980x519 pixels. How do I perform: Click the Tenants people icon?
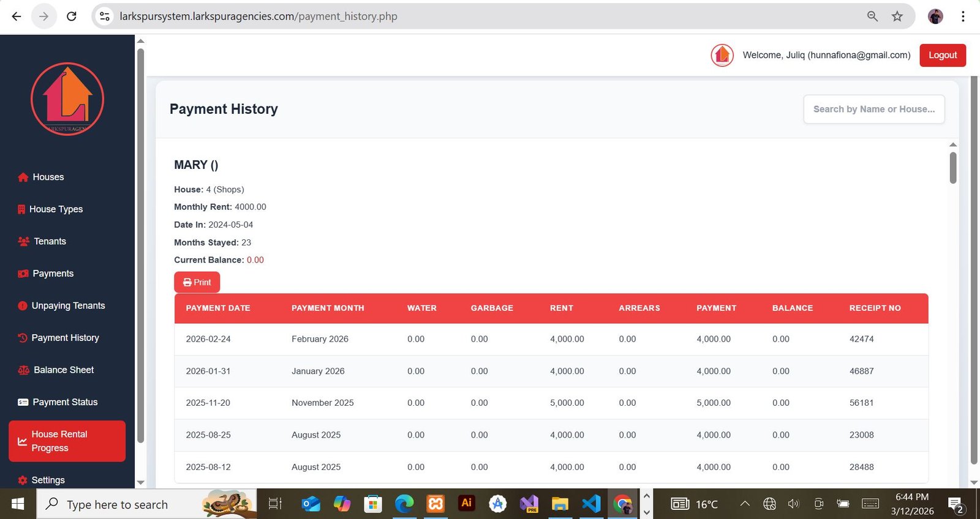[x=24, y=241]
